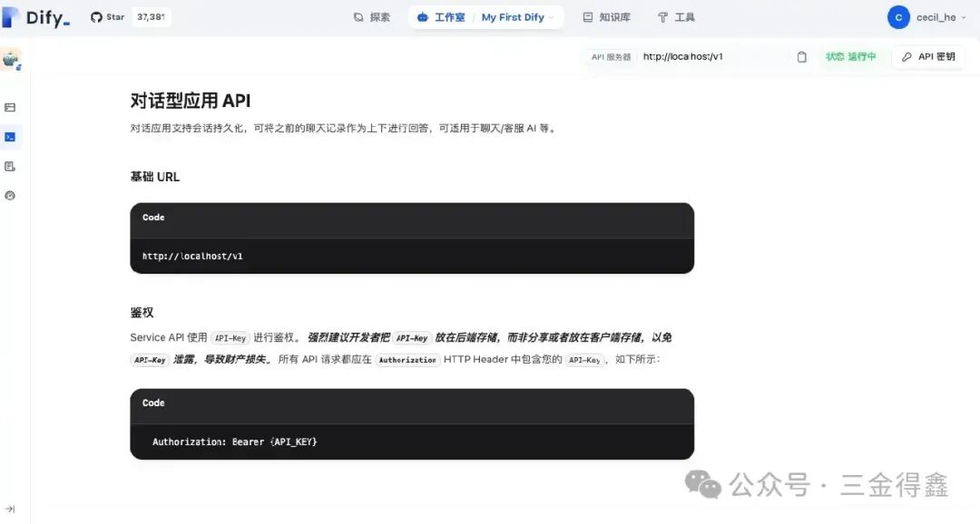Open the monitoring gauge sidebar icon
980x524 pixels.
click(x=10, y=196)
